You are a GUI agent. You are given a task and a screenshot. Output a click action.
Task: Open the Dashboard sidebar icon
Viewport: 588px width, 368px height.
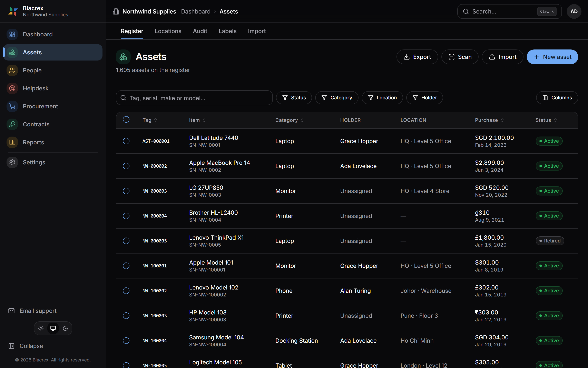coord(12,34)
